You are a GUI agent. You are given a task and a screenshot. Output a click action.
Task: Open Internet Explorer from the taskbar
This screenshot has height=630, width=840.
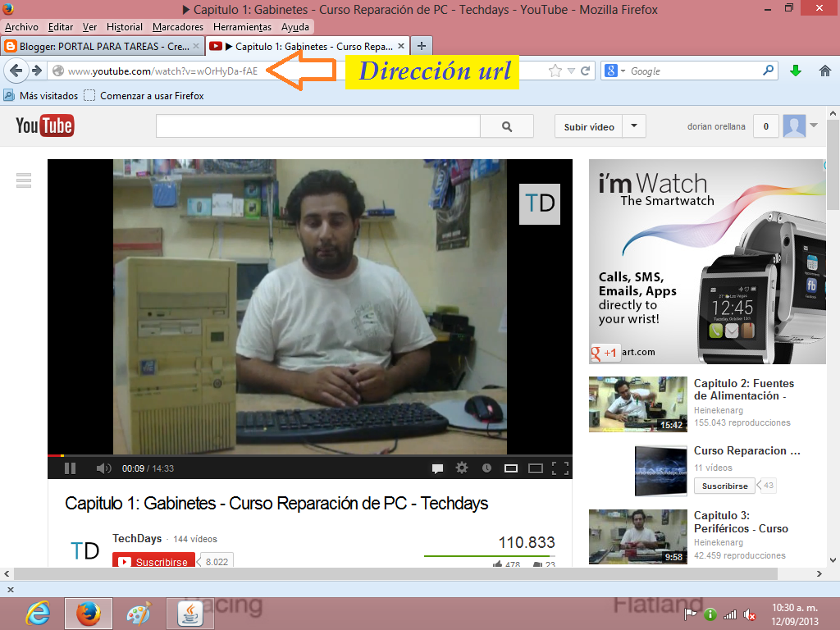click(x=39, y=614)
